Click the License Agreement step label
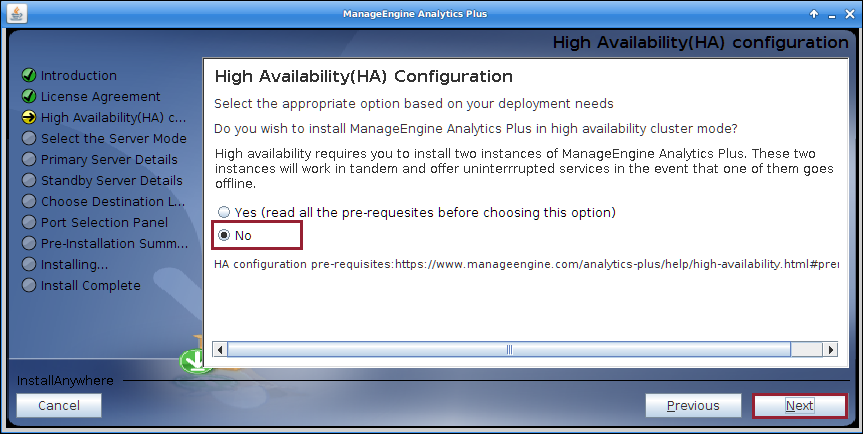The width and height of the screenshot is (863, 434). tap(101, 96)
